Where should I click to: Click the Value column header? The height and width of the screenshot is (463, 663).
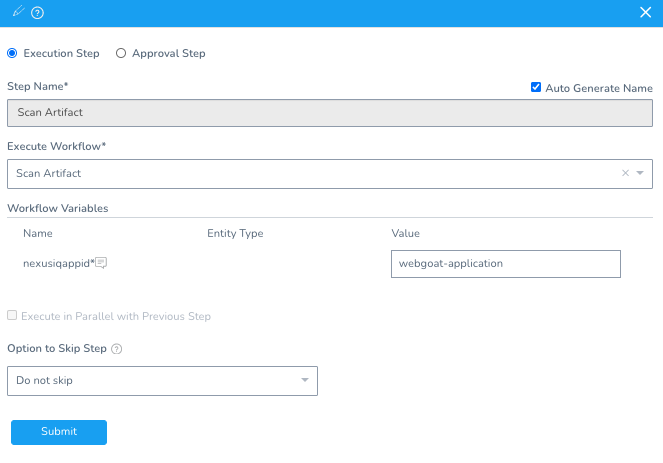405,233
